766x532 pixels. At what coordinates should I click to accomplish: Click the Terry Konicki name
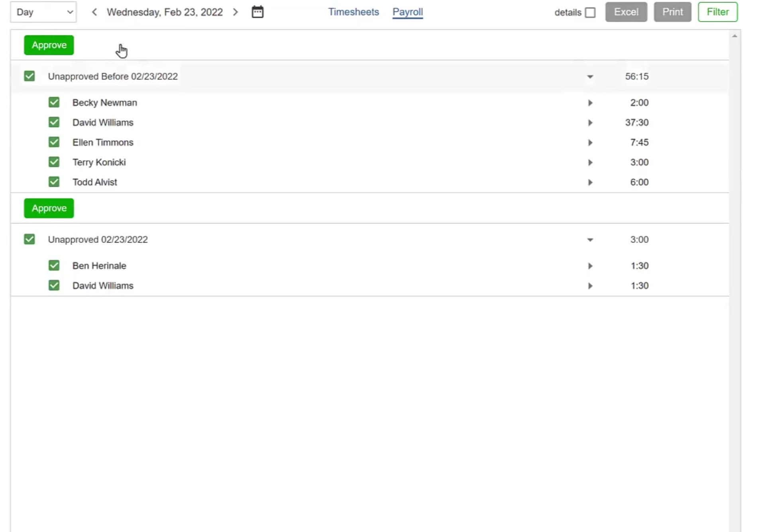point(99,162)
